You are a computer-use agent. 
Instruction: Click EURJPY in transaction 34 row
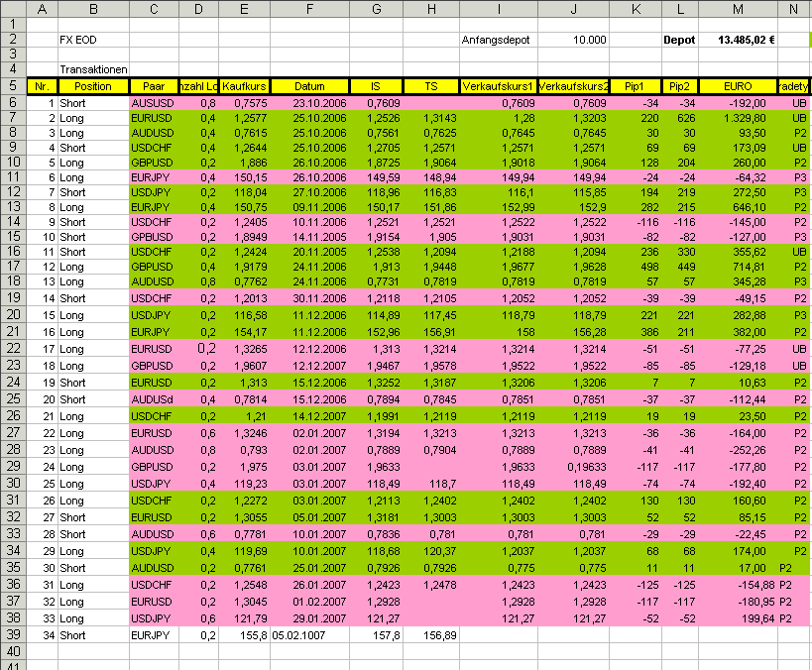[154, 635]
